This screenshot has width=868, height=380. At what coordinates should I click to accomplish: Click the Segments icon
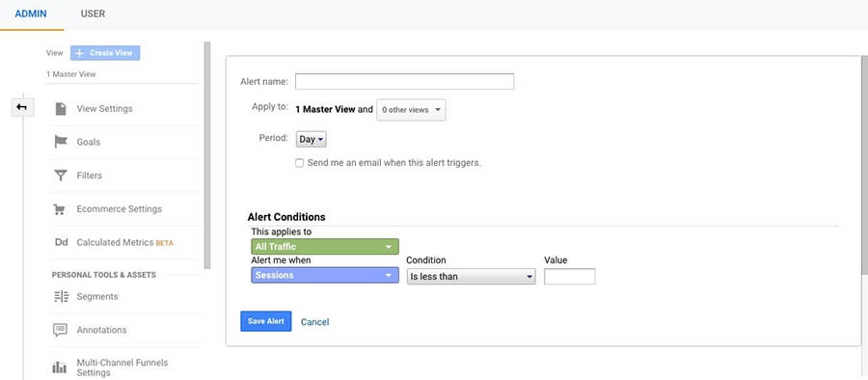pos(61,296)
